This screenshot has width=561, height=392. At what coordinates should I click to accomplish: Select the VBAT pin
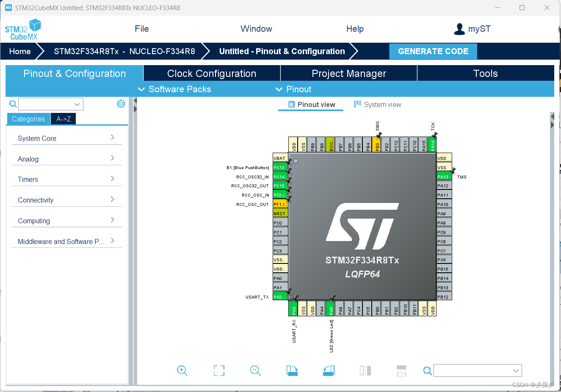pyautogui.click(x=280, y=158)
